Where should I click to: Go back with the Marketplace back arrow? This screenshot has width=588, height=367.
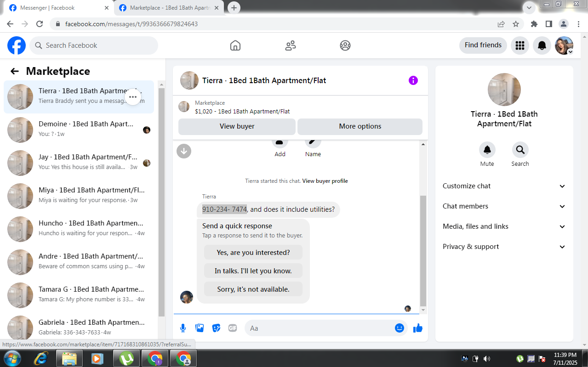pyautogui.click(x=15, y=71)
